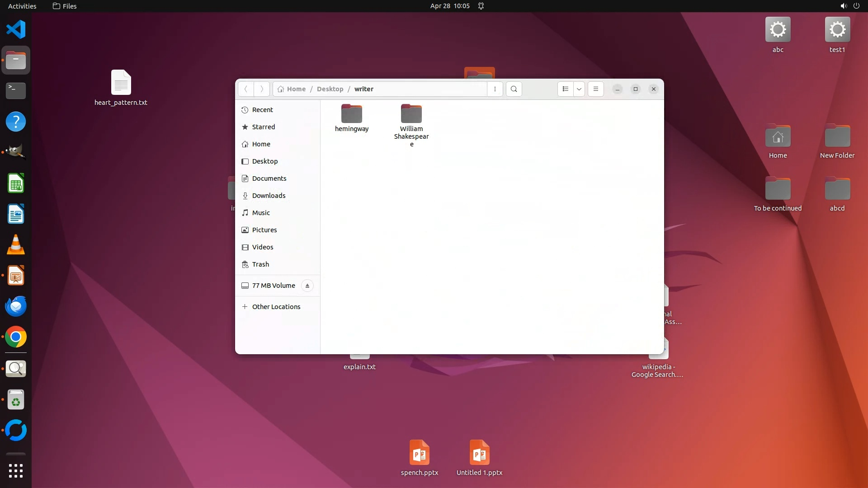Open the Activities overview

[x=22, y=6]
